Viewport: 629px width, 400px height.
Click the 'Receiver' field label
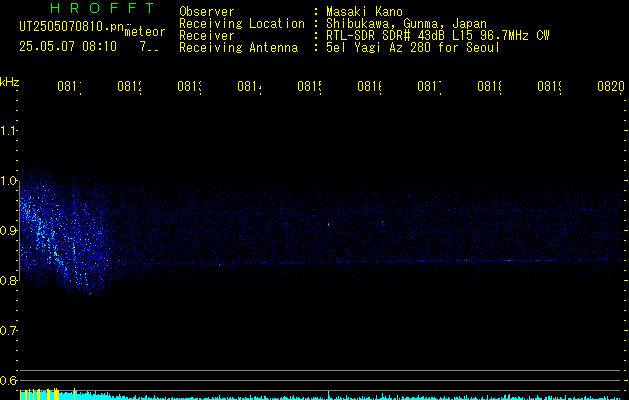coord(207,36)
